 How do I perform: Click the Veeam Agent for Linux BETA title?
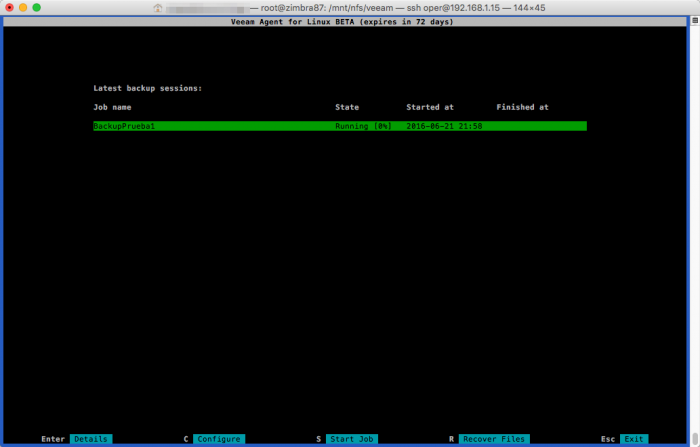pyautogui.click(x=342, y=22)
